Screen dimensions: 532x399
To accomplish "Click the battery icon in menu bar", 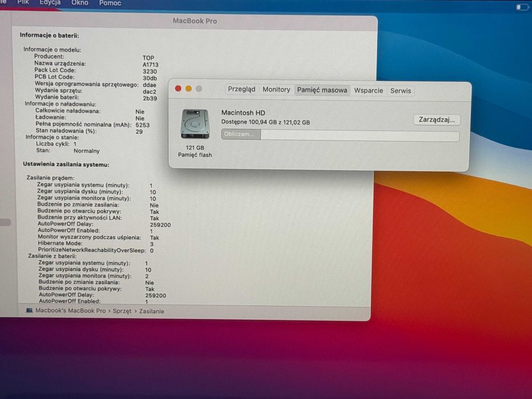I will coord(522,7).
